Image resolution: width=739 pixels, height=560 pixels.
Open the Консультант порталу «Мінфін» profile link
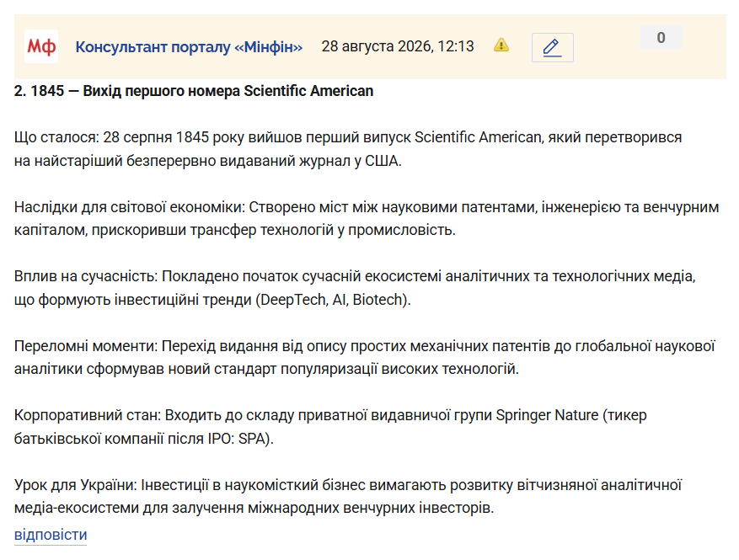189,47
